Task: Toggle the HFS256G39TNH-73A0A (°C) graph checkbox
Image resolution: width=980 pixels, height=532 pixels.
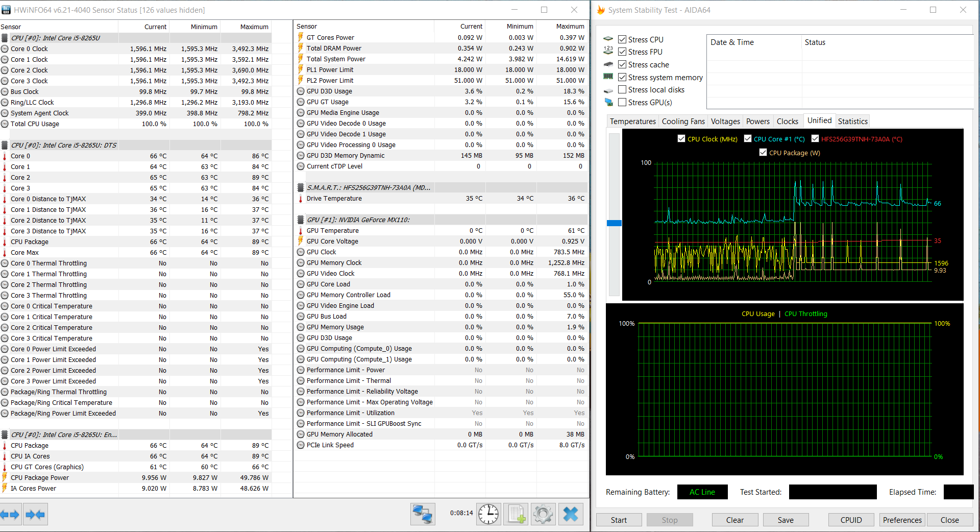Action: pos(815,138)
